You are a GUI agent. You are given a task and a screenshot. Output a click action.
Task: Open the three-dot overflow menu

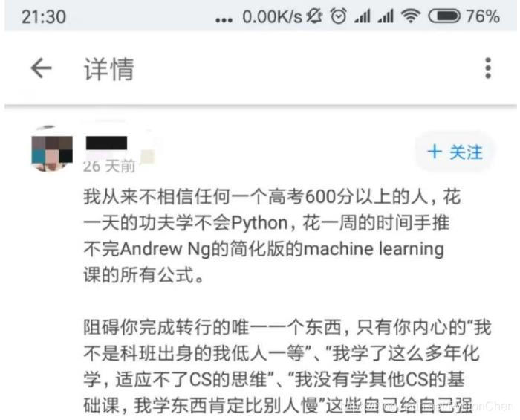click(x=488, y=68)
